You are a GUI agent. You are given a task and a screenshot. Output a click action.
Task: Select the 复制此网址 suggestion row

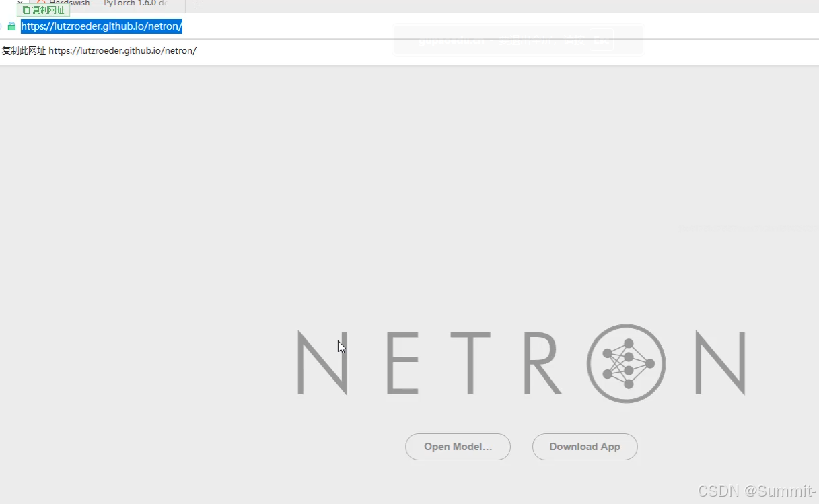point(409,51)
